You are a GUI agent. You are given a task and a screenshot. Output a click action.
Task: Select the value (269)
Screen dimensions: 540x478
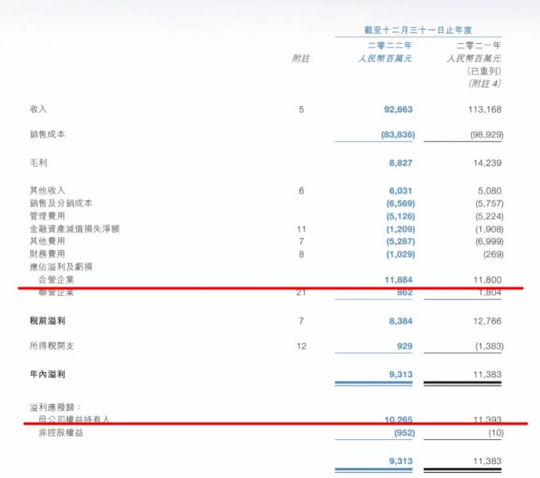493,254
